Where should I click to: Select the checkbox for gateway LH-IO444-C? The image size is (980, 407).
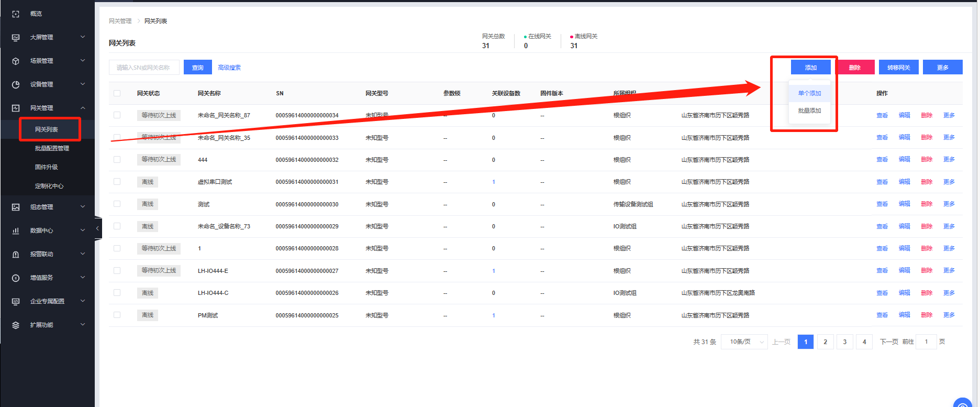pyautogui.click(x=117, y=293)
